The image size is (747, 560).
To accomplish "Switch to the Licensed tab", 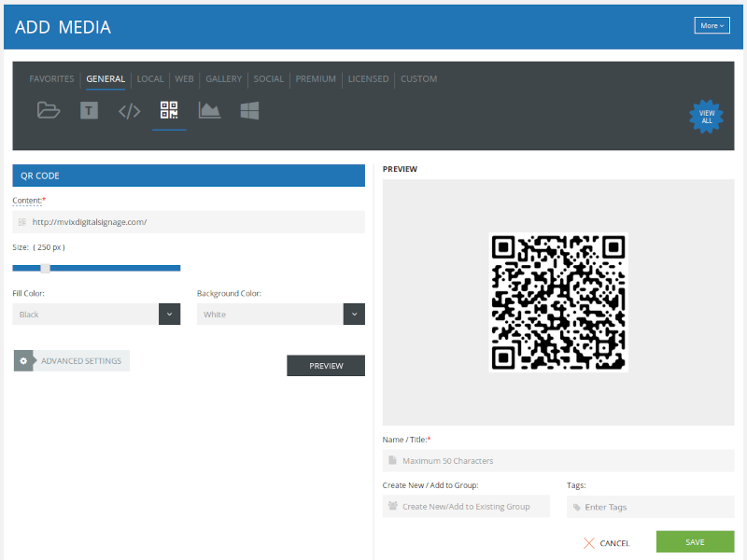I will (x=368, y=79).
